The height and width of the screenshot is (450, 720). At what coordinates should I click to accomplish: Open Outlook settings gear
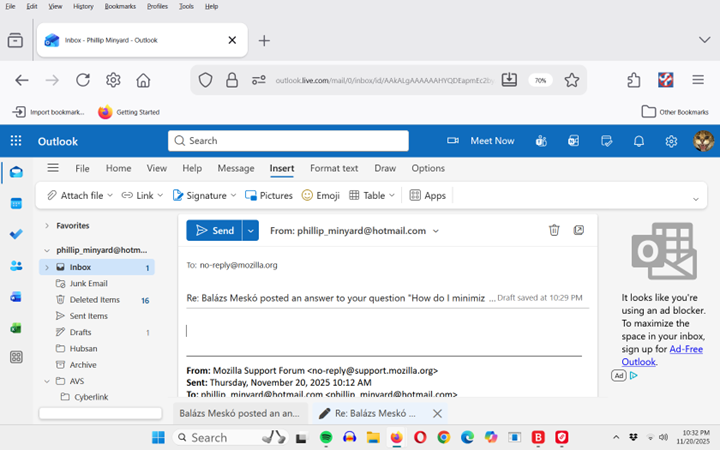[x=670, y=141]
